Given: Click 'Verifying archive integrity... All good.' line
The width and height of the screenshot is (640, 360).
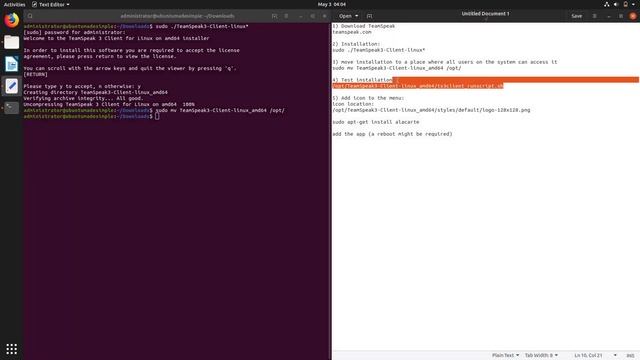Looking at the screenshot, I should [83, 98].
